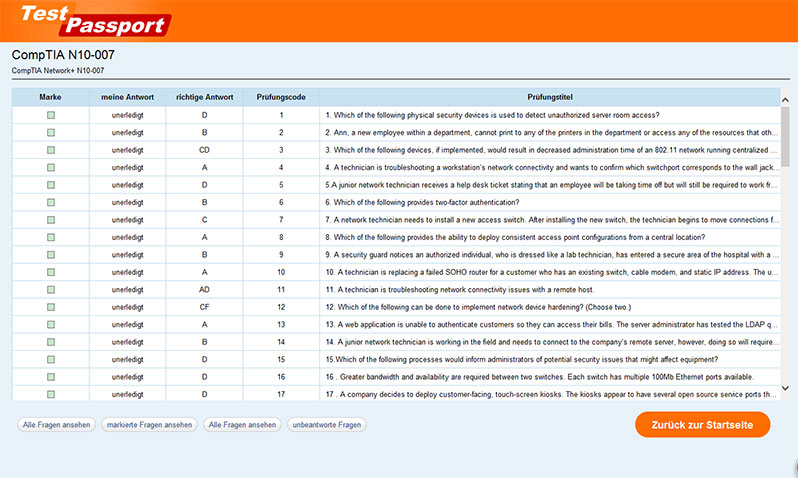This screenshot has width=798, height=478.
Task: Open question 3 about 802.11 network devices
Action: click(551, 150)
